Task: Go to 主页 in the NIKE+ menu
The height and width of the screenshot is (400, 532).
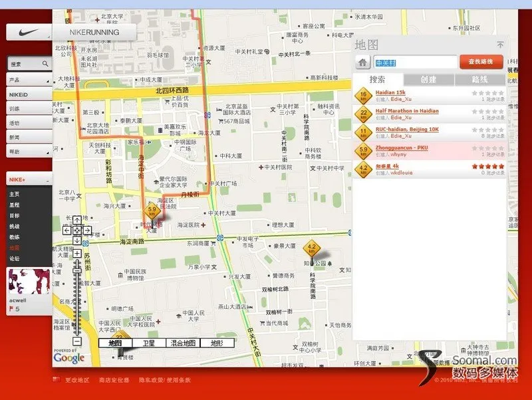Action: click(15, 194)
